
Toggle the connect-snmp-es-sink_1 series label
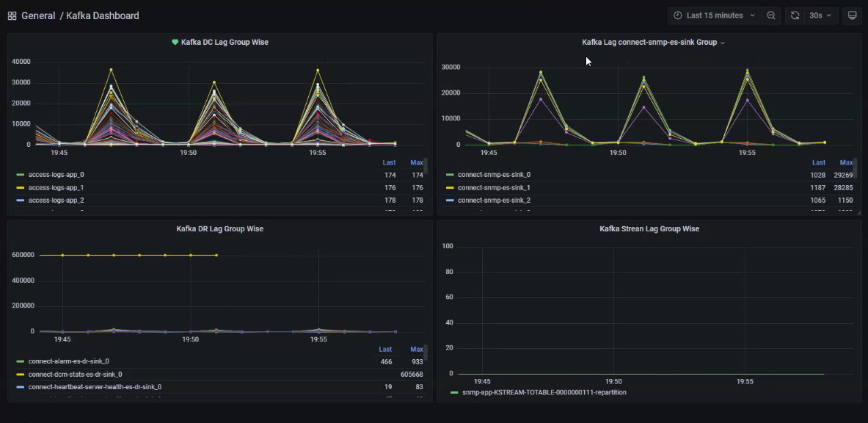point(494,187)
